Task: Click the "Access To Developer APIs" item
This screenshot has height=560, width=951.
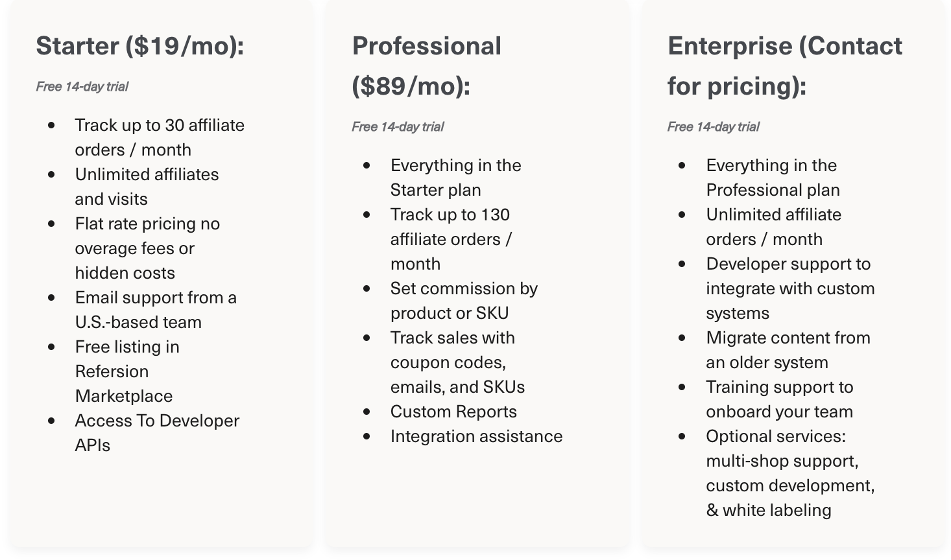Action: tap(156, 433)
